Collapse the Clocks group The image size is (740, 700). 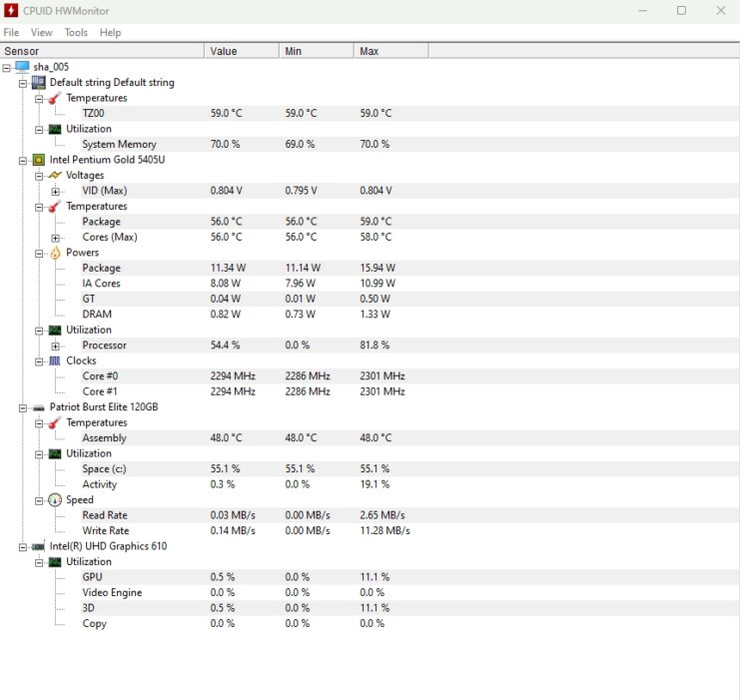(39, 362)
